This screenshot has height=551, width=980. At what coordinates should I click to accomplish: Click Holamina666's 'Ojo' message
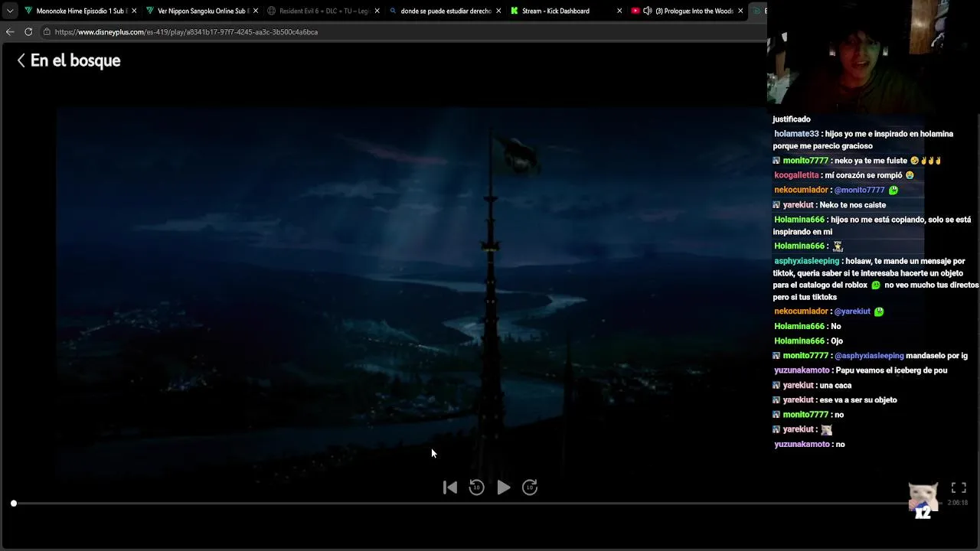(837, 341)
